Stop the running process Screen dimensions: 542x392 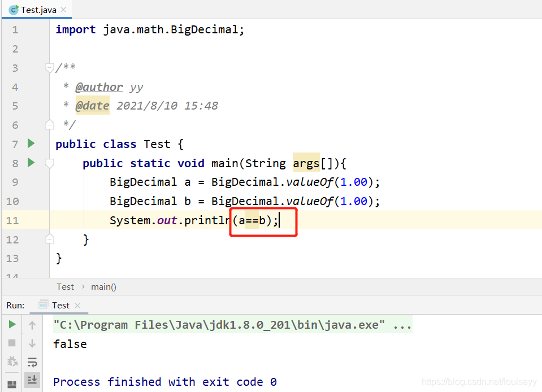12,343
